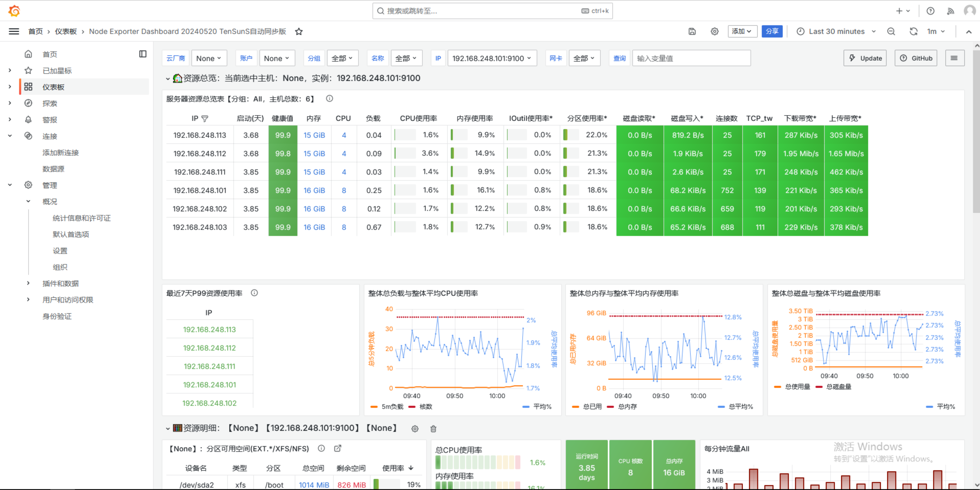Click the 分享 button
Viewport: 980px width, 490px height.
tap(772, 32)
